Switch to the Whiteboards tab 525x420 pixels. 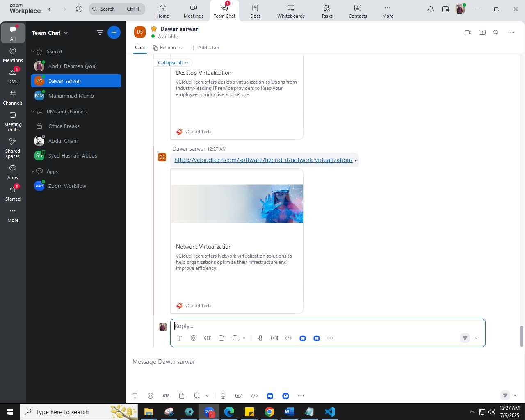291,11
